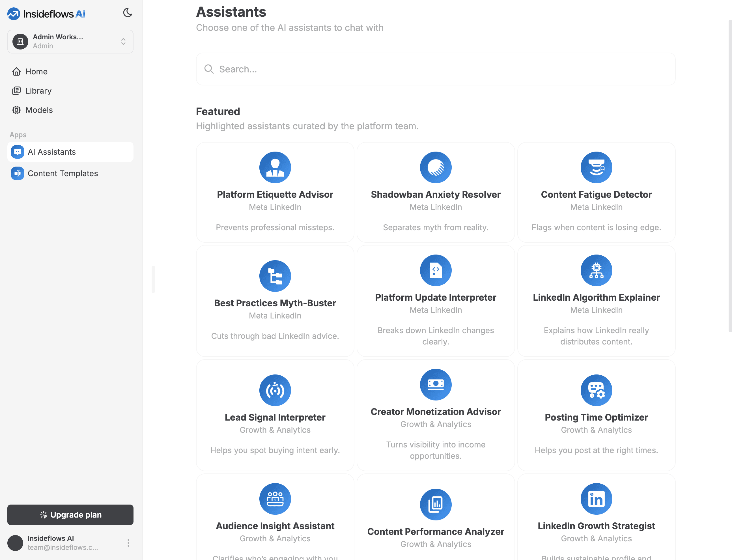Focus the assistants Search field
Image resolution: width=732 pixels, height=560 pixels.
pyautogui.click(x=435, y=69)
